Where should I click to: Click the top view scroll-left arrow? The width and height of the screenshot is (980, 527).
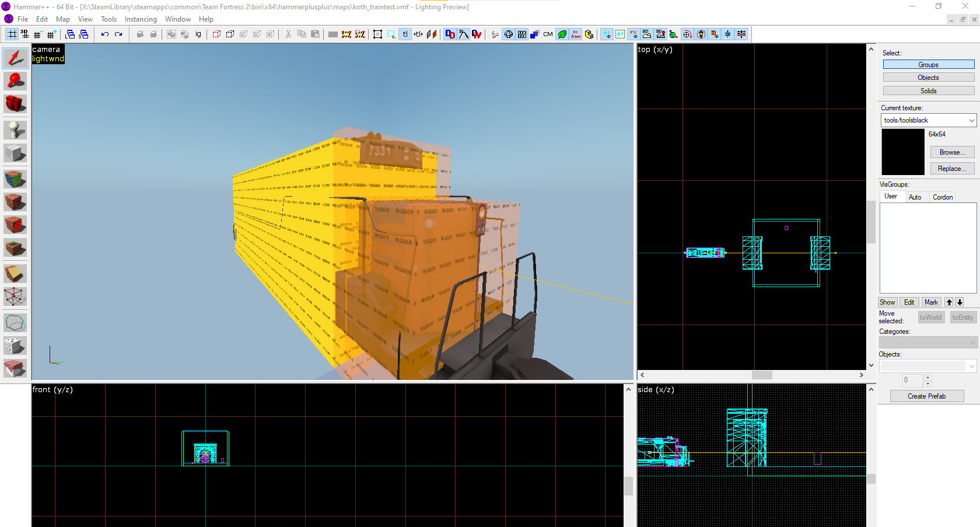642,375
